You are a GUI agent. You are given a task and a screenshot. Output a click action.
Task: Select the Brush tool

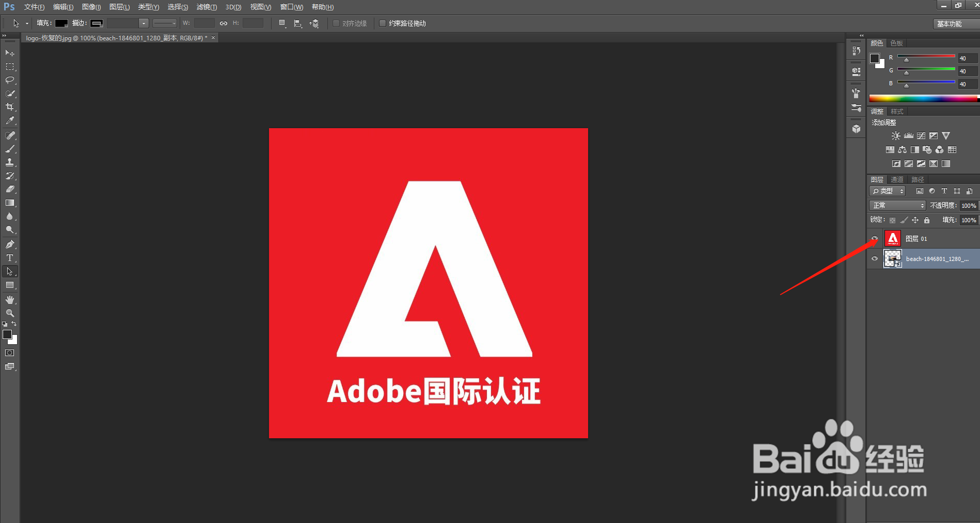point(10,149)
